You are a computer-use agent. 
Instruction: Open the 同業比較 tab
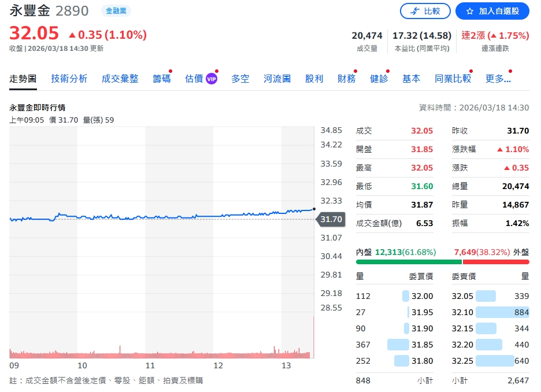point(453,79)
